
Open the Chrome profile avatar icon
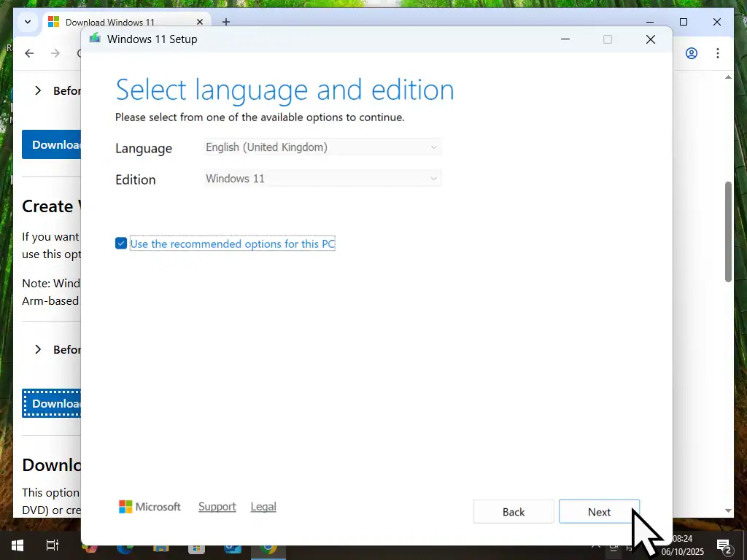point(692,53)
